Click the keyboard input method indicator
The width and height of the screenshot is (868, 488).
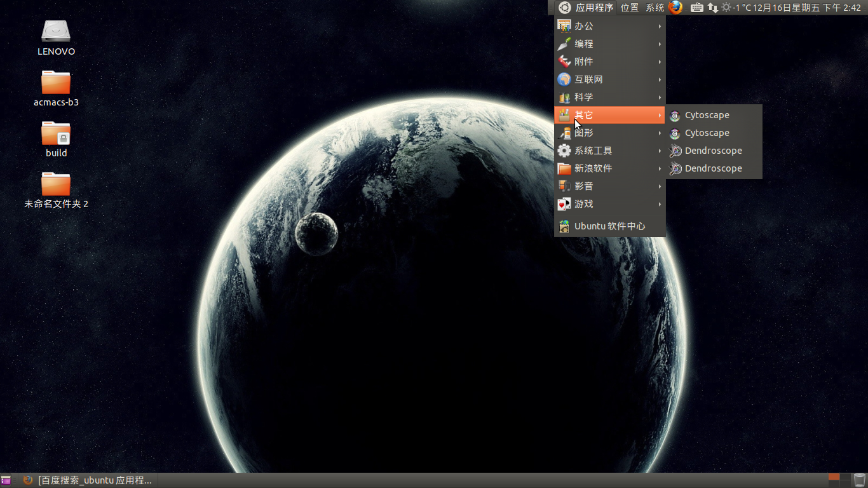click(697, 8)
